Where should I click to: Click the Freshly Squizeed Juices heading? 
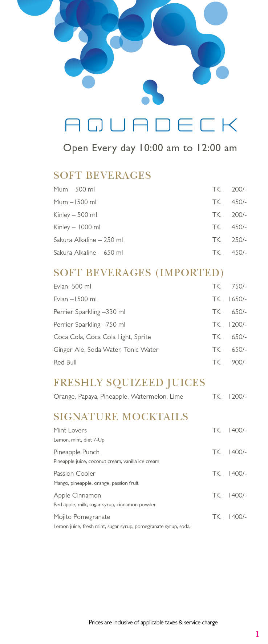(129, 382)
